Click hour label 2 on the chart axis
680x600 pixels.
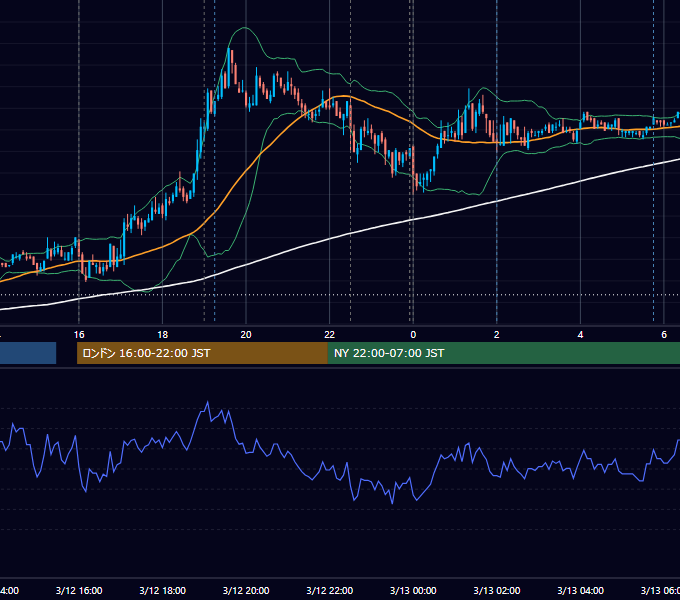497,335
